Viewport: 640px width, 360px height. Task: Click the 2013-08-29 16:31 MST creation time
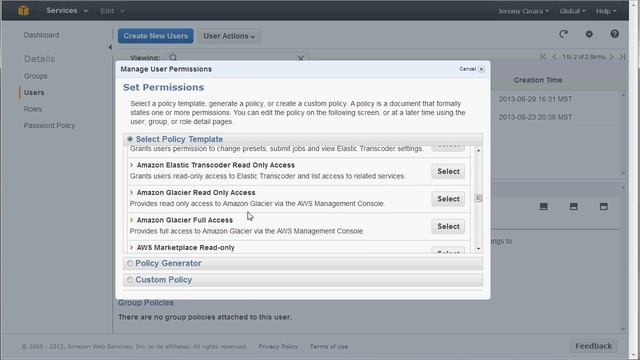535,99
